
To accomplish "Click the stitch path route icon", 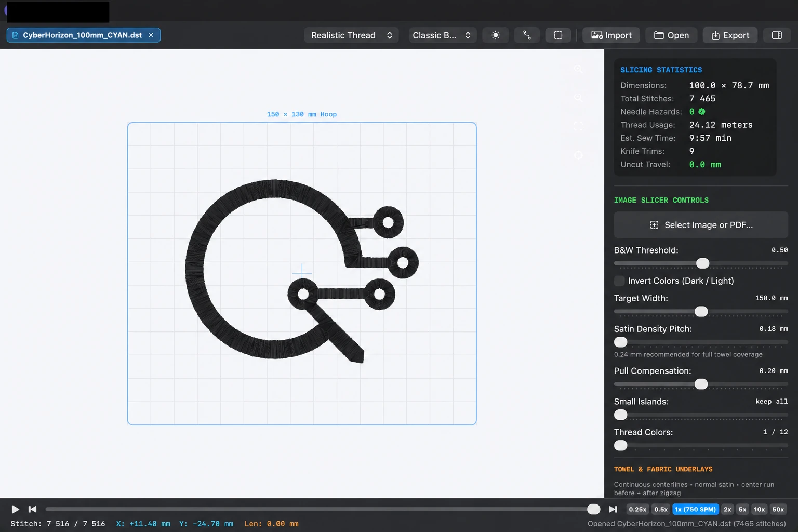I will click(x=527, y=35).
